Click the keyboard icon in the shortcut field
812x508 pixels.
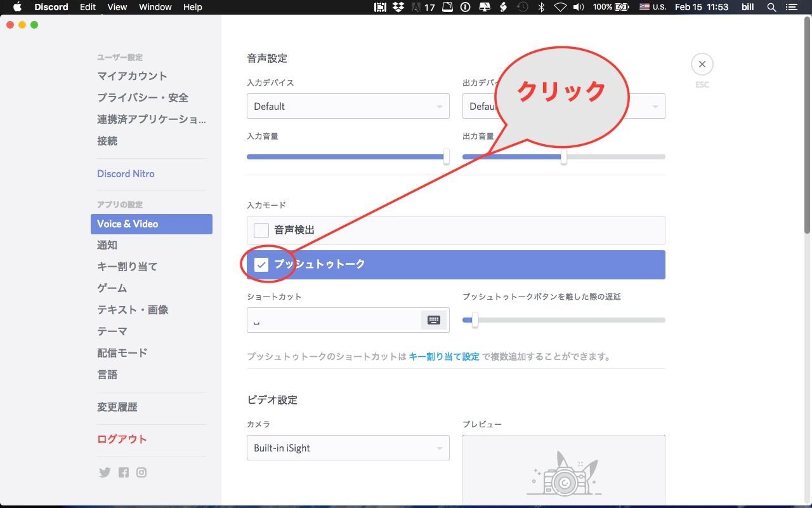click(x=434, y=320)
